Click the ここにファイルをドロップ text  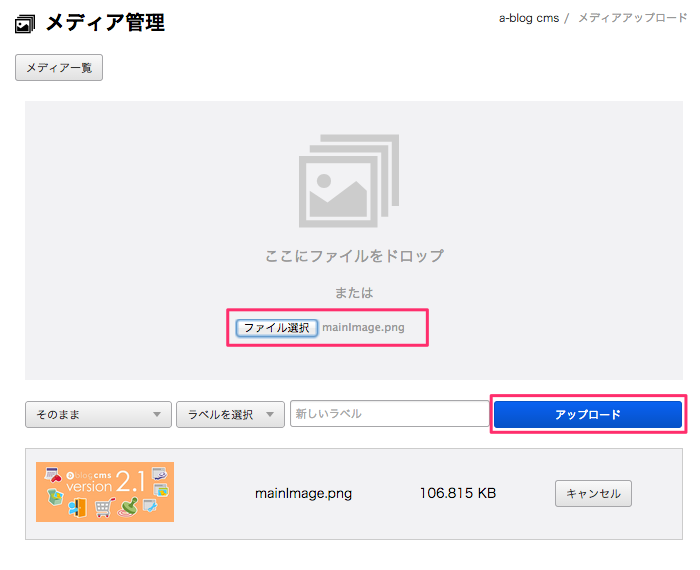[x=354, y=256]
